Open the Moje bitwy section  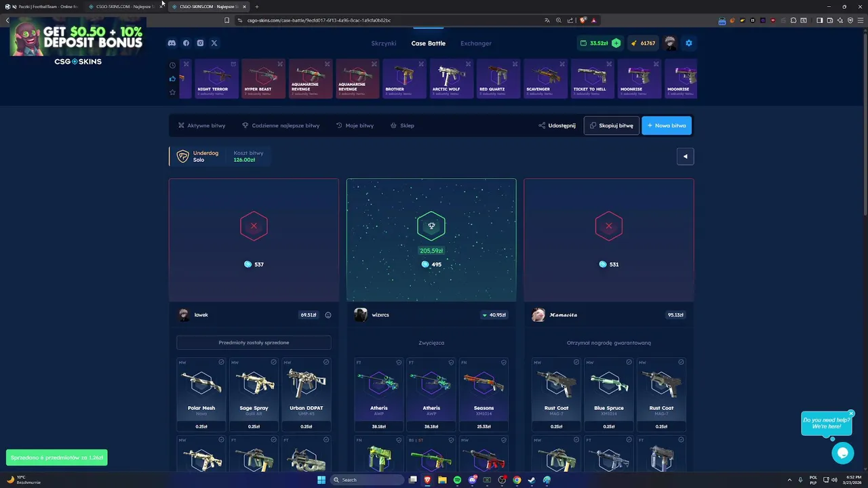click(x=355, y=125)
